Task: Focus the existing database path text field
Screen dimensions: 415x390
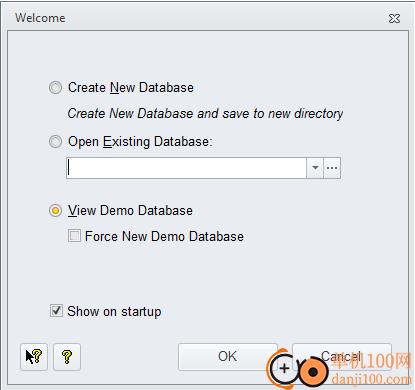Action: [186, 168]
